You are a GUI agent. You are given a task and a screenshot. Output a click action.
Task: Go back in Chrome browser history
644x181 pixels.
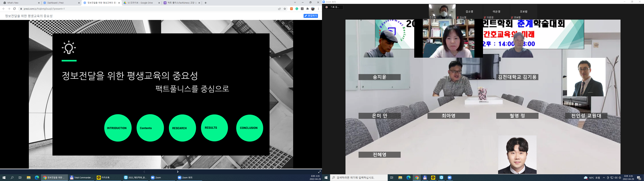tap(4, 9)
